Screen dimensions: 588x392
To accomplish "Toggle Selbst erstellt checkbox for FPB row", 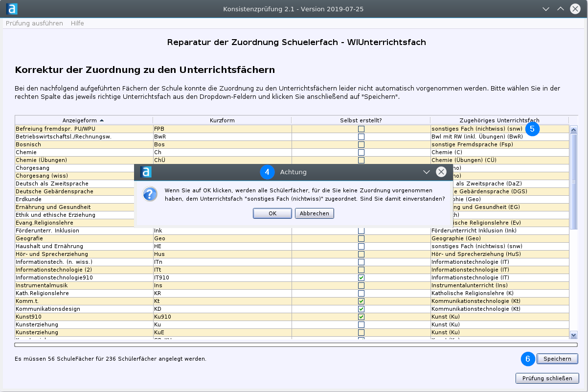I will pos(361,129).
